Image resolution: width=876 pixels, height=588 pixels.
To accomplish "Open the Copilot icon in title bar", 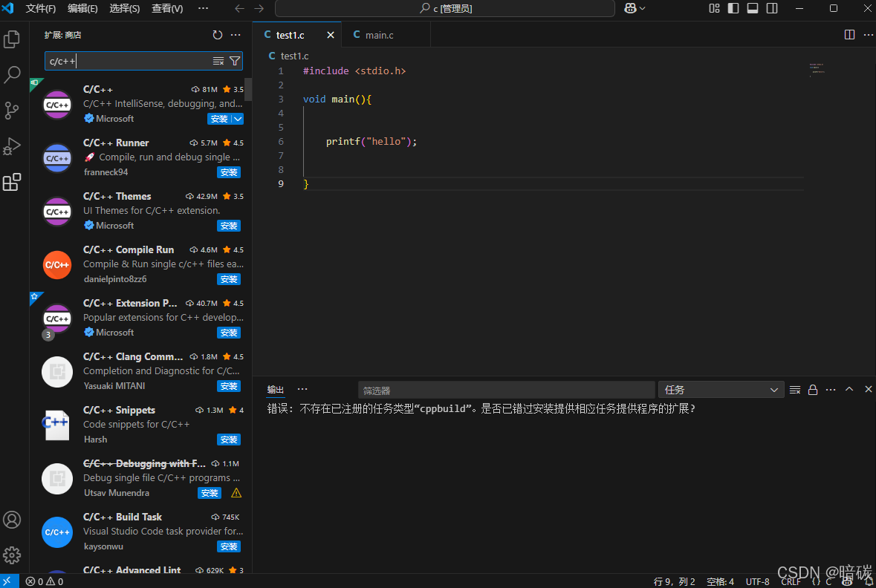I will click(x=630, y=8).
